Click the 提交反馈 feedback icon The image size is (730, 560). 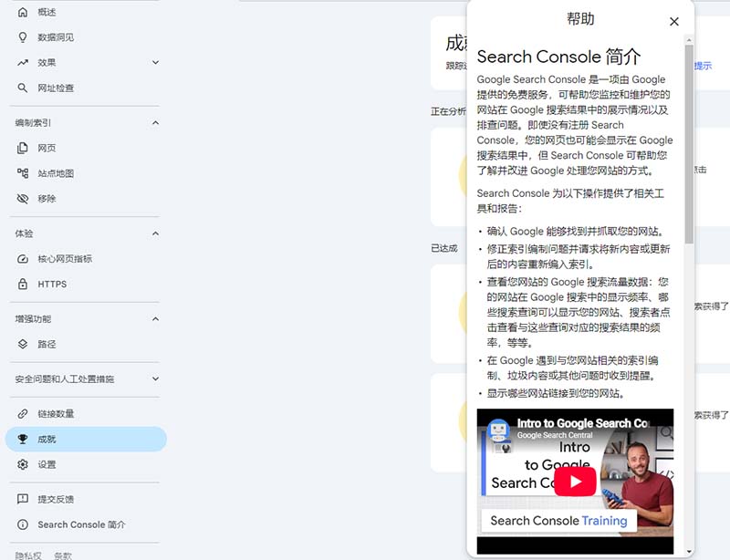[x=22, y=499]
